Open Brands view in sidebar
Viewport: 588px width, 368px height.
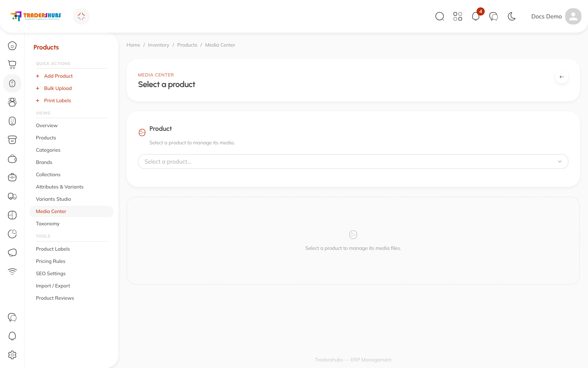pyautogui.click(x=44, y=162)
